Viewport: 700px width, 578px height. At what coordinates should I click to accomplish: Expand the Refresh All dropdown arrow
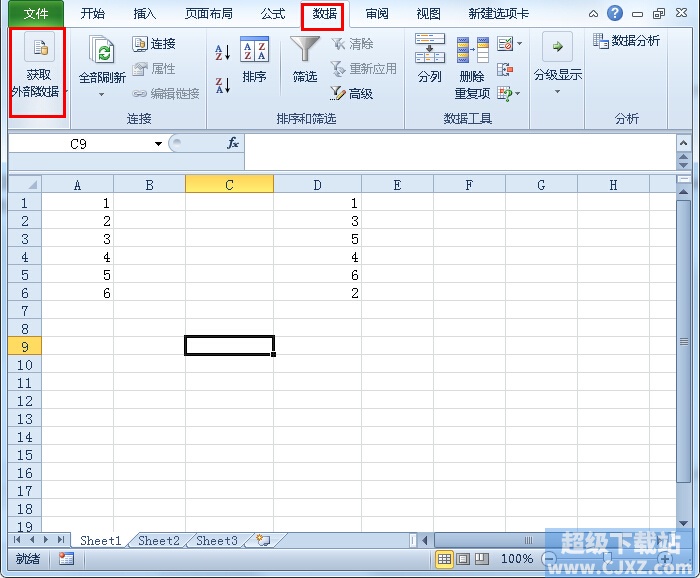pos(102,94)
